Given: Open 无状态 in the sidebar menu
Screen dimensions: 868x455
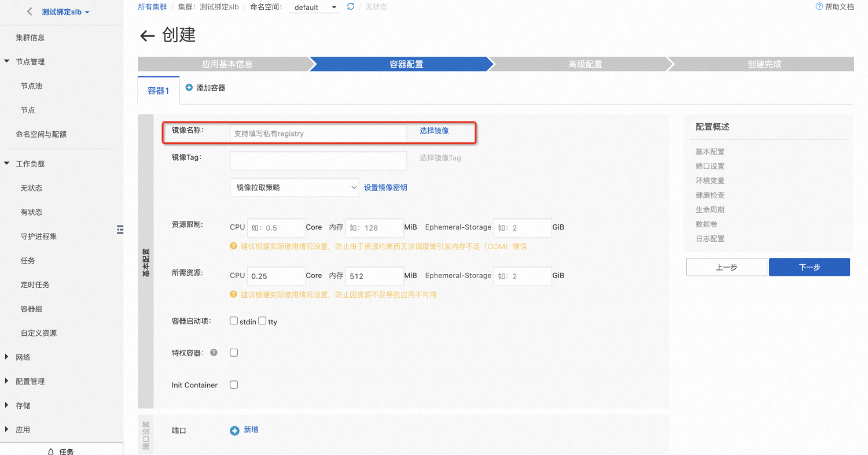Looking at the screenshot, I should click(x=31, y=188).
